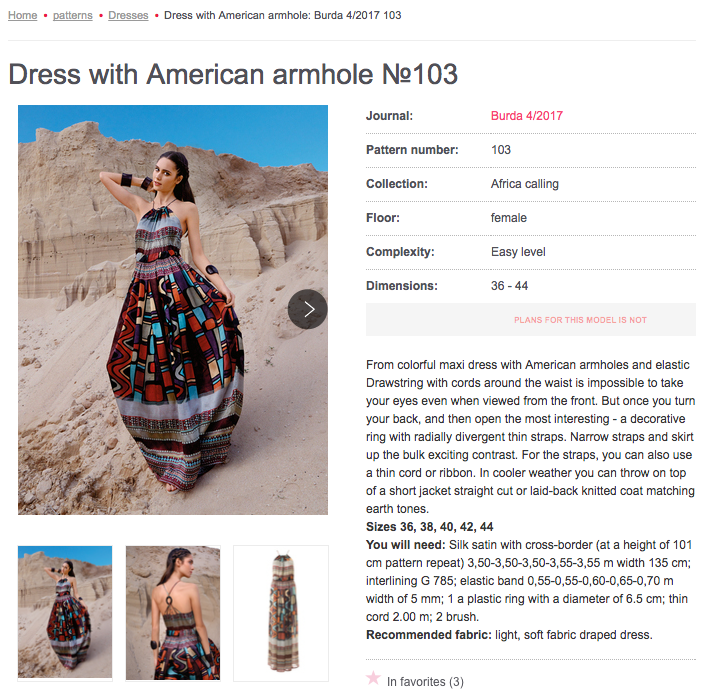
Task: Select the back view thumbnail
Action: click(173, 613)
